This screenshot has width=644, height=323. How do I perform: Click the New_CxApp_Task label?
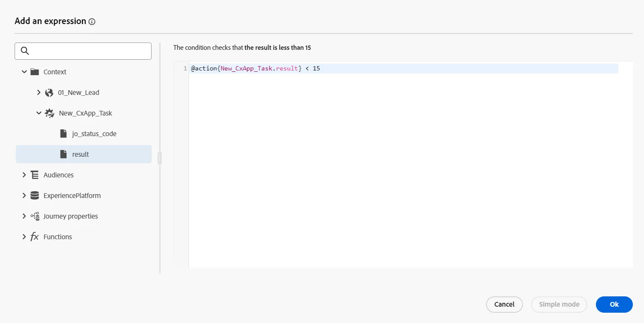point(85,113)
